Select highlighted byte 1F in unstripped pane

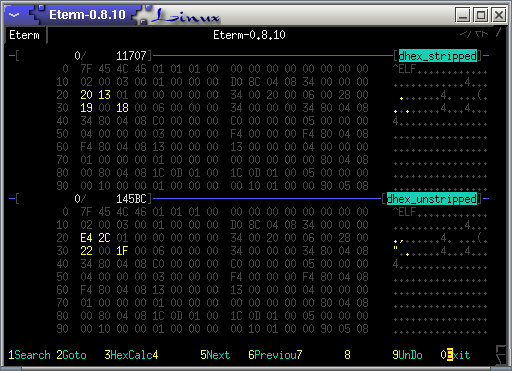pos(122,251)
